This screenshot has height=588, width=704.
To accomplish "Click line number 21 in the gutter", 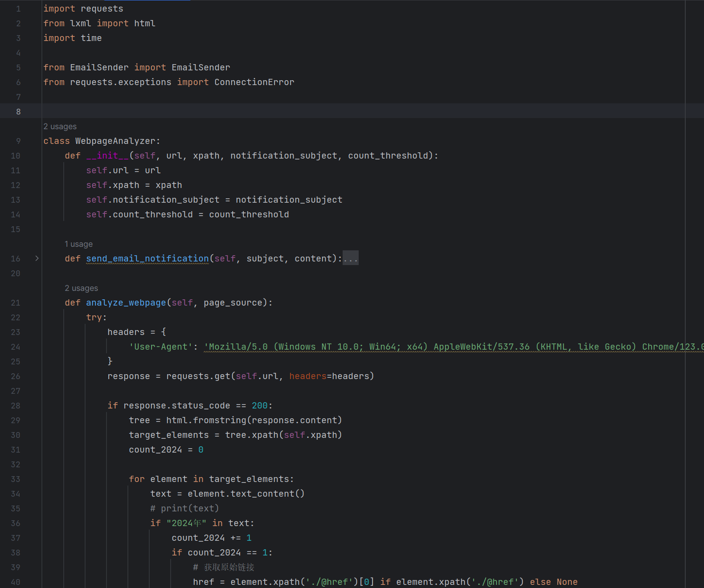I will click(16, 302).
